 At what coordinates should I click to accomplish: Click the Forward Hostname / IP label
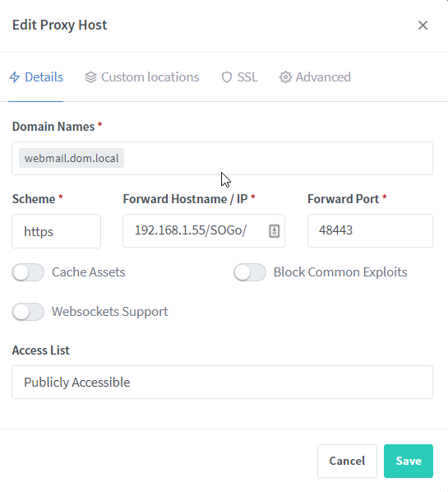185,199
